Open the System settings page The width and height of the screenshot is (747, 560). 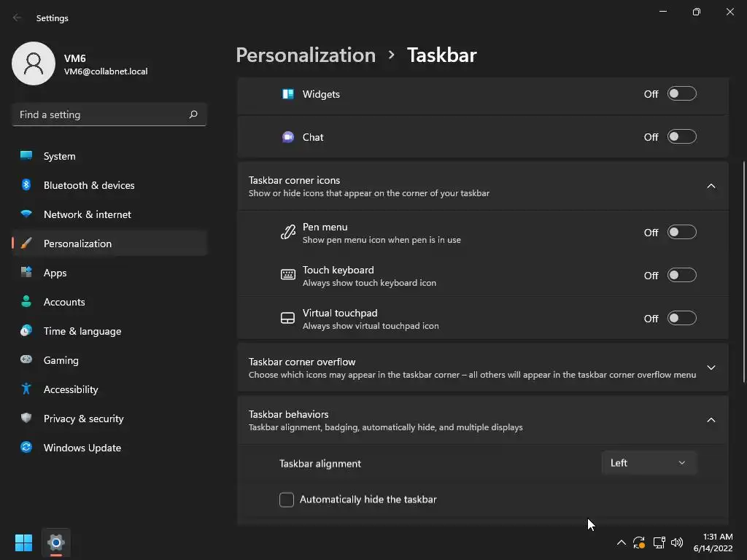point(59,156)
